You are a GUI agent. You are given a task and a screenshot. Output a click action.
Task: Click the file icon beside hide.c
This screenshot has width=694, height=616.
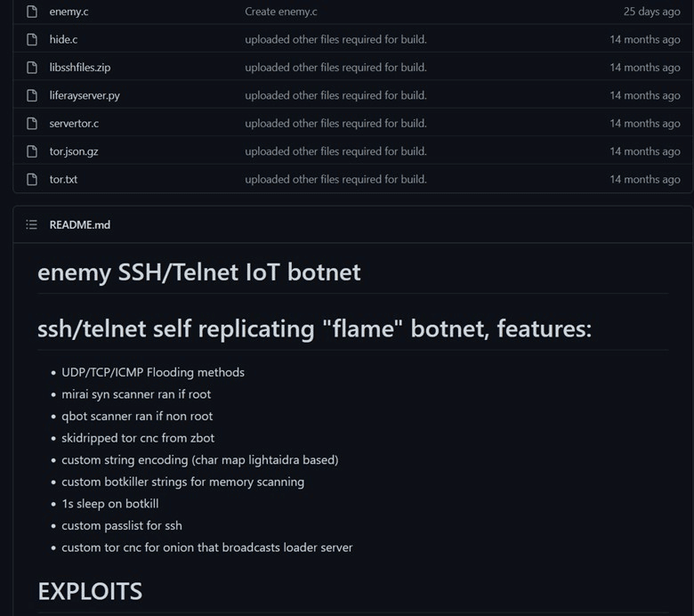[32, 39]
